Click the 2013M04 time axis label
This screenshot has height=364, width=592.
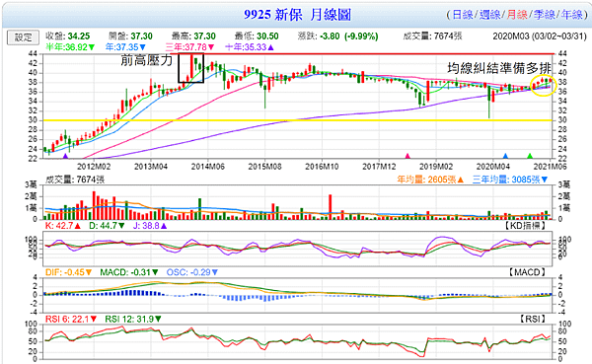[x=151, y=167]
